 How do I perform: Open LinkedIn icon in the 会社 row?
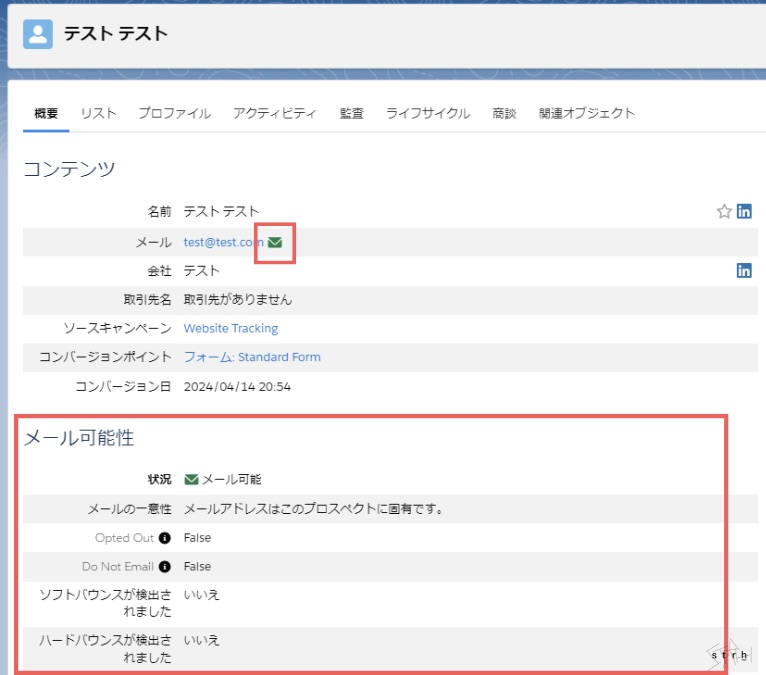[x=744, y=271]
